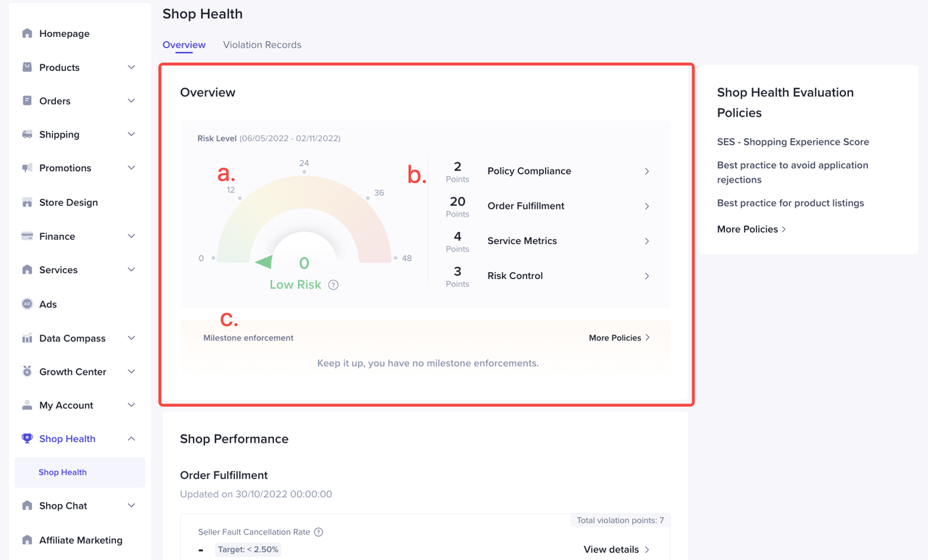Click the Shop Health trophy icon
The width and height of the screenshot is (928, 560).
(28, 438)
